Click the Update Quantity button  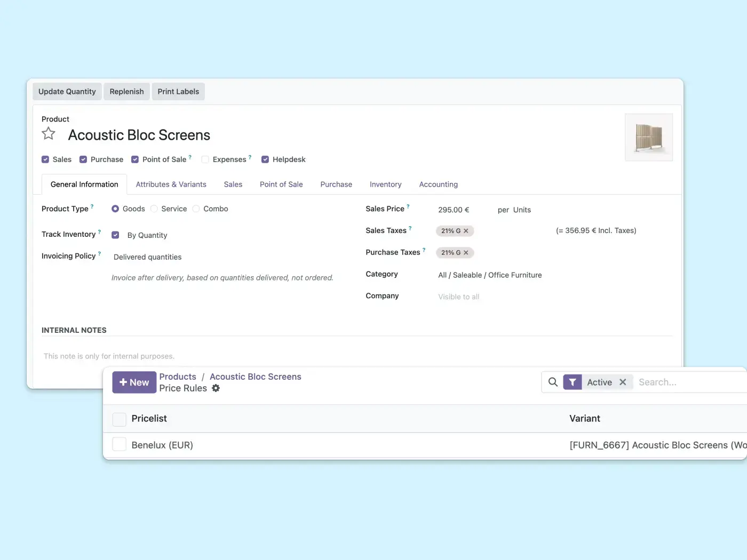[x=67, y=92]
